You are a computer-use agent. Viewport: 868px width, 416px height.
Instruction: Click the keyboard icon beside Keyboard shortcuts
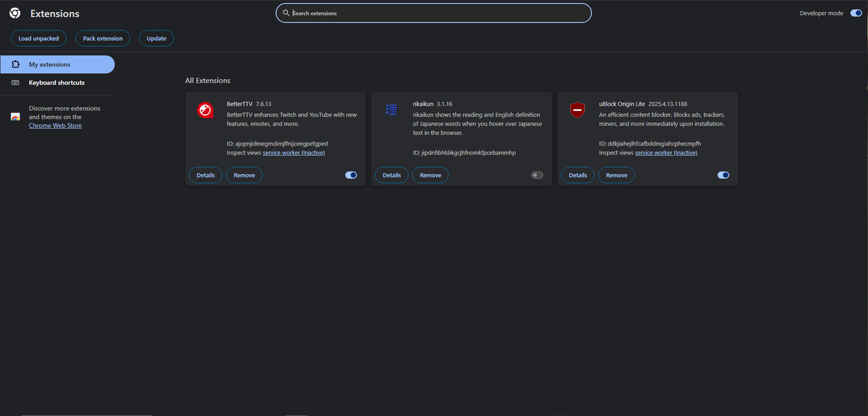click(16, 83)
